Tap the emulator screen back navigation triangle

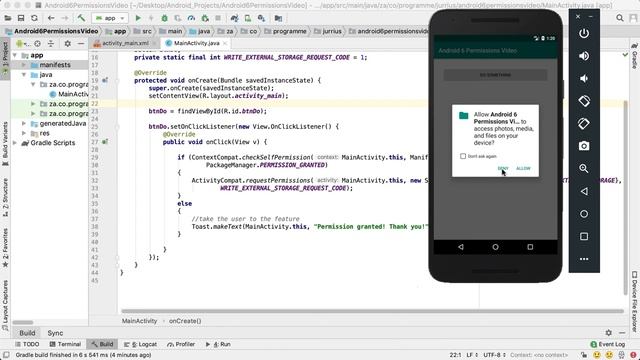[x=461, y=247]
